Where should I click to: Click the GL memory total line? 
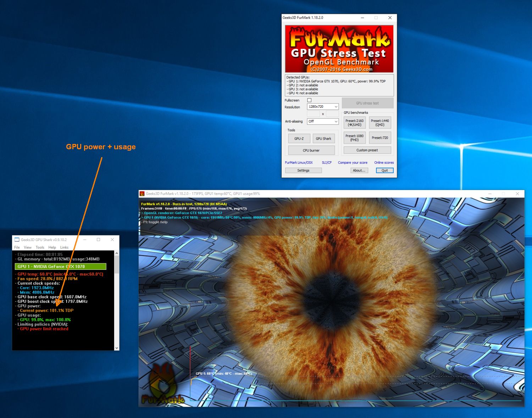pos(58,259)
